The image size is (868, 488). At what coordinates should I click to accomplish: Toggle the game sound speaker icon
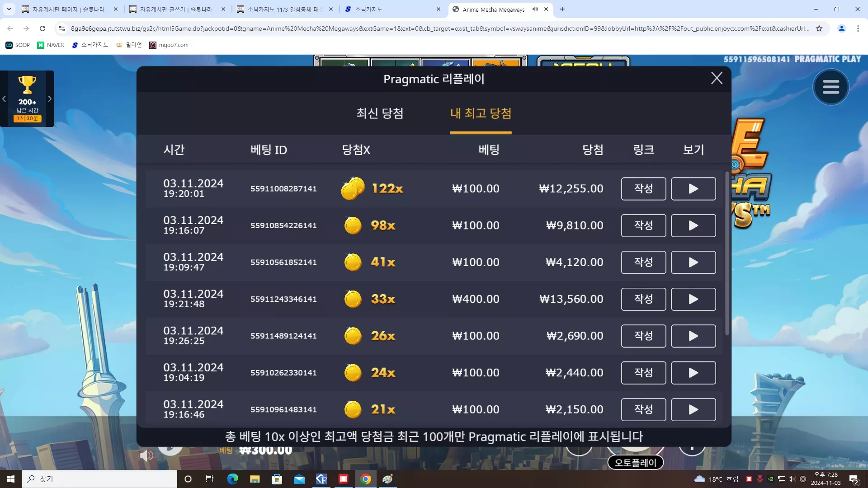point(146,455)
